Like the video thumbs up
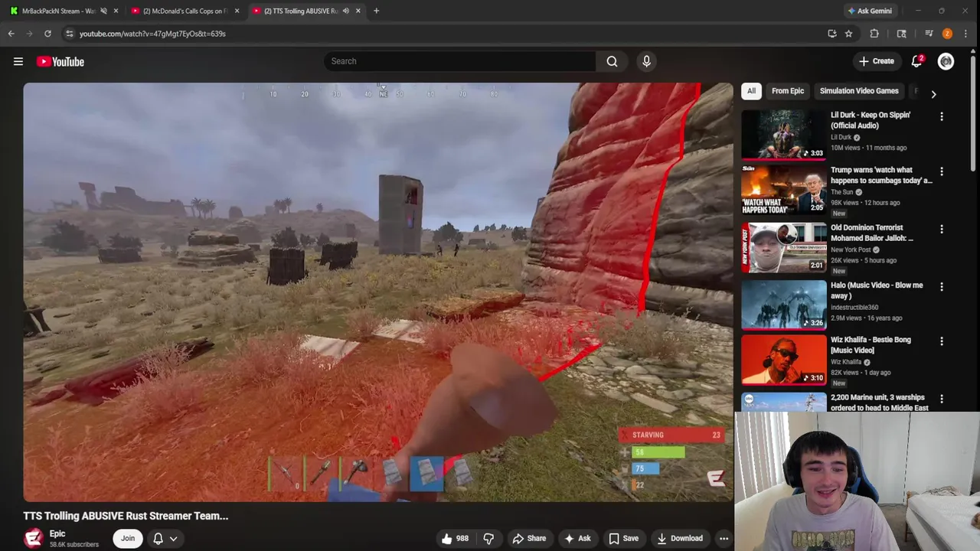 click(454, 539)
